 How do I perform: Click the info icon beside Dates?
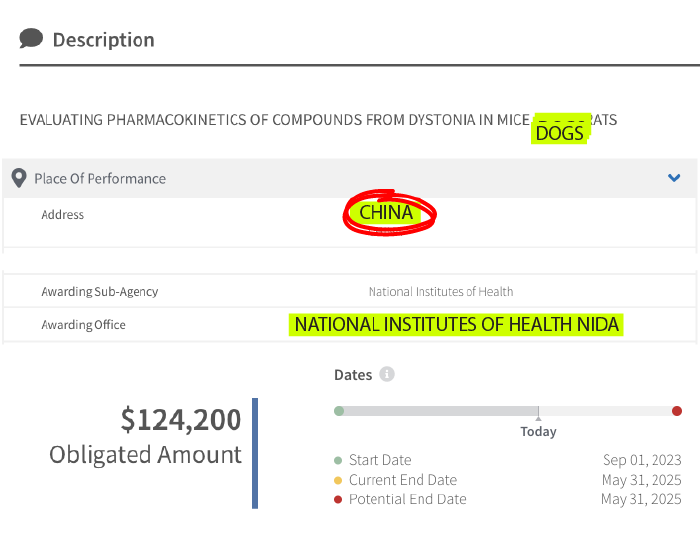387,374
